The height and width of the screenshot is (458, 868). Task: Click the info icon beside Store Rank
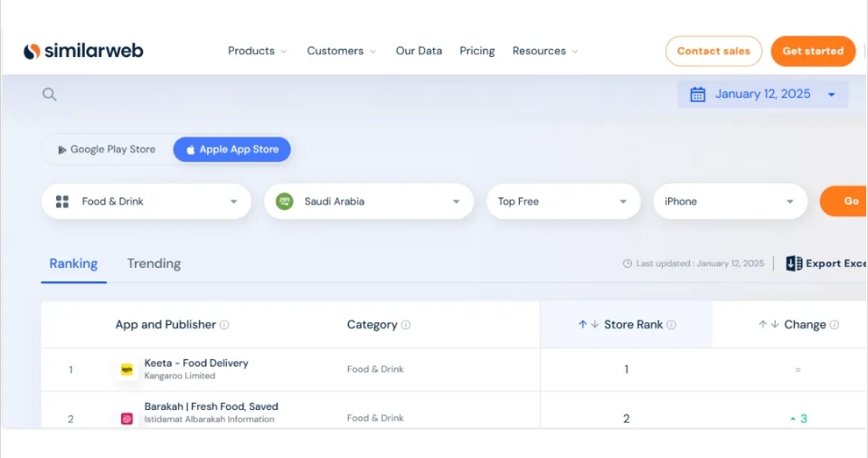[671, 325]
